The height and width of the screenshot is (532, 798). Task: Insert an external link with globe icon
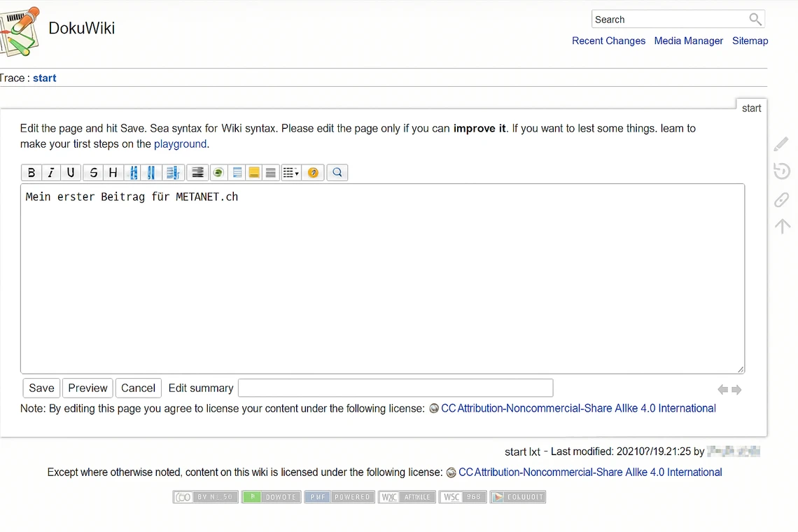[x=218, y=172]
